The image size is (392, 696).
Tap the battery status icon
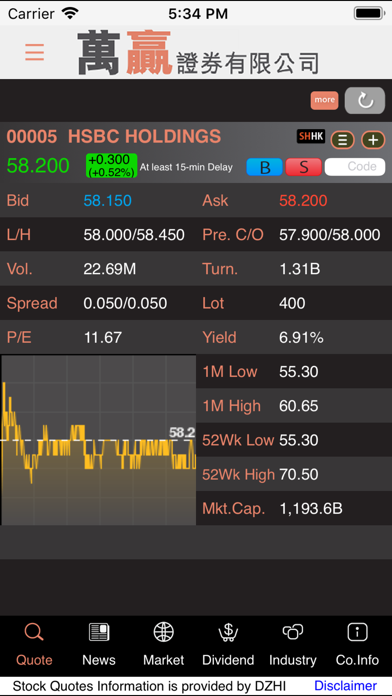[x=368, y=13]
